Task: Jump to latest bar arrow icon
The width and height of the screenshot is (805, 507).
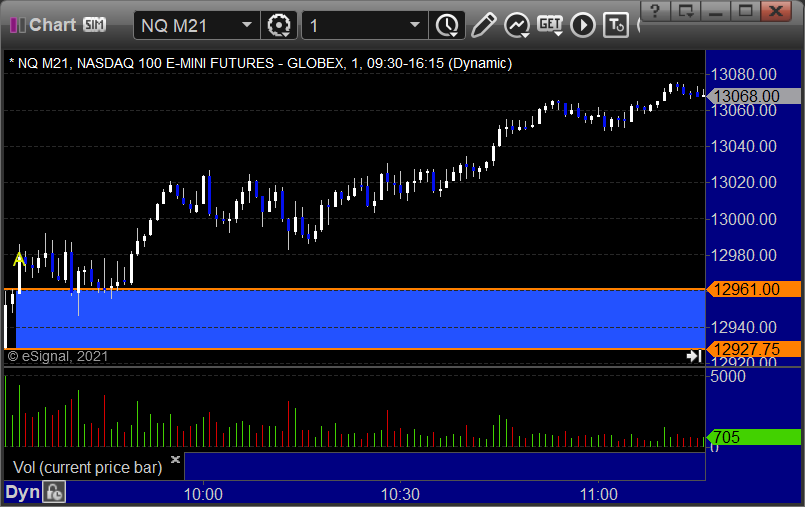Action: click(x=694, y=356)
